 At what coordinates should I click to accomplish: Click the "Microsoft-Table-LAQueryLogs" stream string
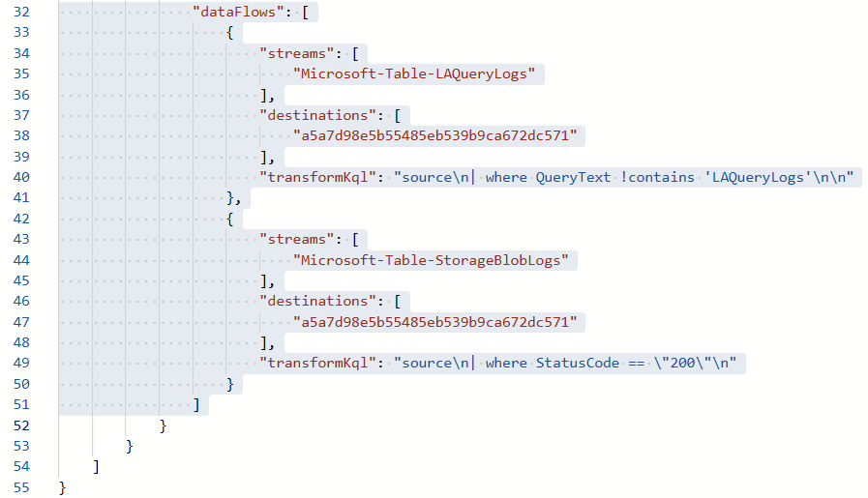[x=414, y=74]
